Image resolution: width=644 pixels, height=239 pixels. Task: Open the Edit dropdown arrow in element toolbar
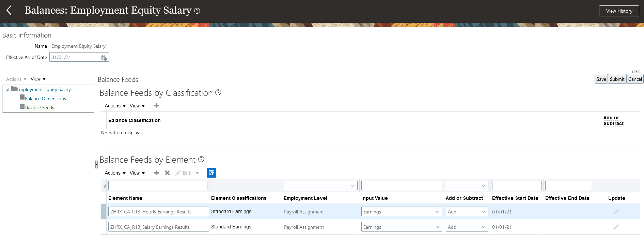(x=197, y=173)
